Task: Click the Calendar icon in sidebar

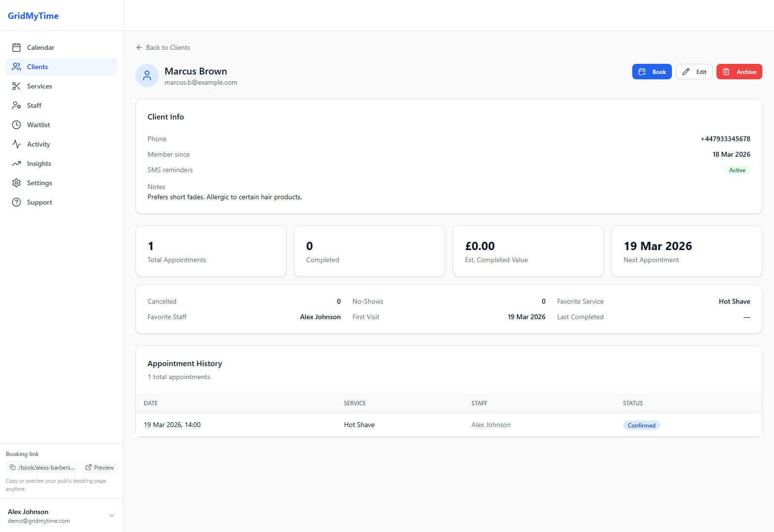Action: pos(16,47)
